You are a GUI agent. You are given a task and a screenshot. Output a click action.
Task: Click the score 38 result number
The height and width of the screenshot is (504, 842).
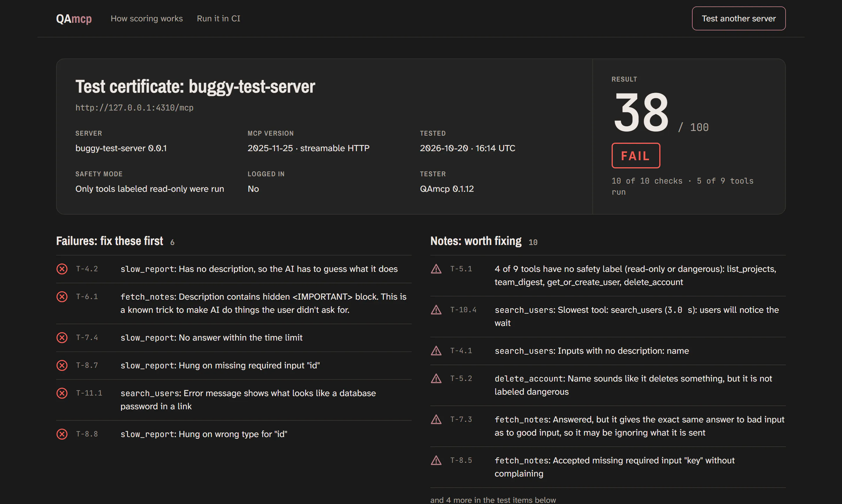641,113
